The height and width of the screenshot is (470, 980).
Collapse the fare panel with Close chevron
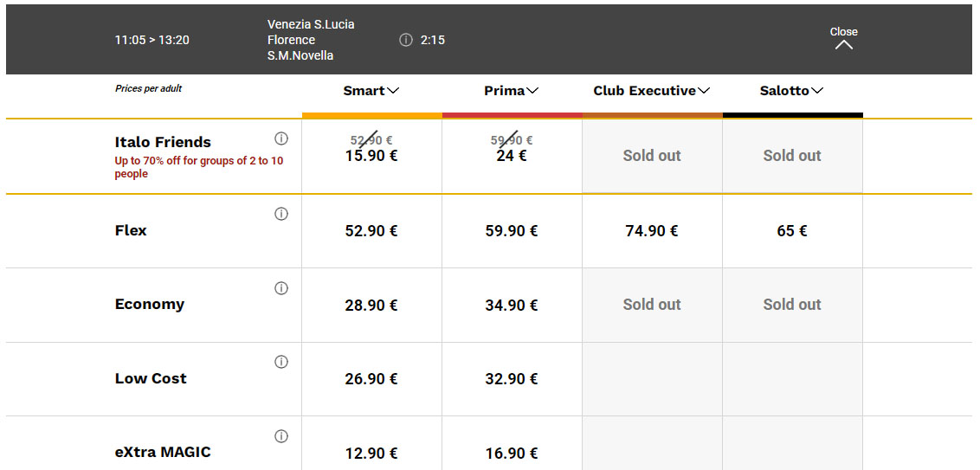844,38
